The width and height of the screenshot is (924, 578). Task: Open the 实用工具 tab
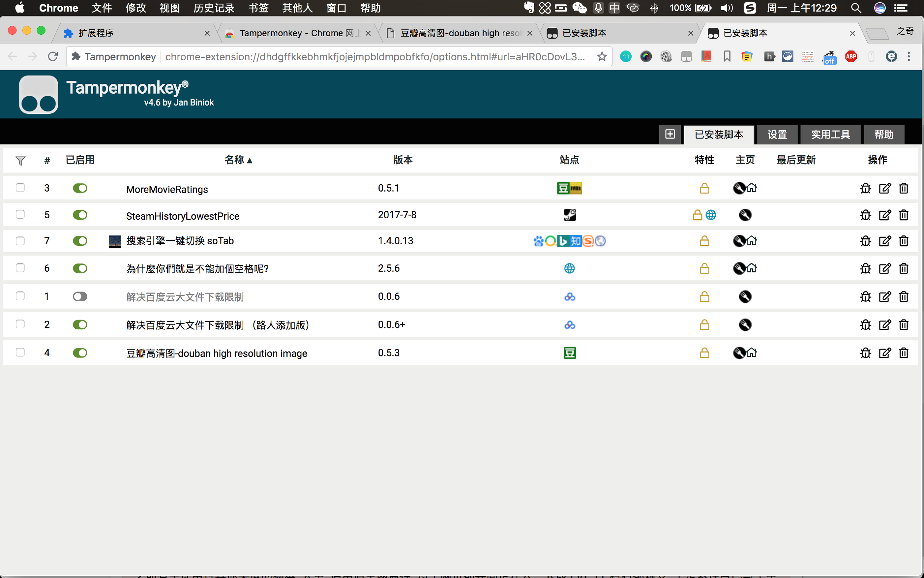coord(830,135)
